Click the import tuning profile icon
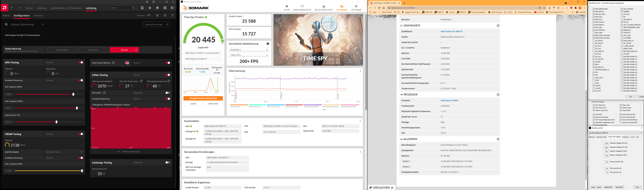This screenshot has height=190, width=644. (x=157, y=15)
